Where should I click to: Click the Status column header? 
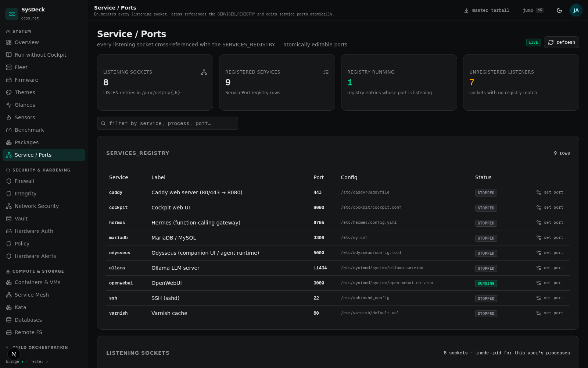[x=483, y=177]
